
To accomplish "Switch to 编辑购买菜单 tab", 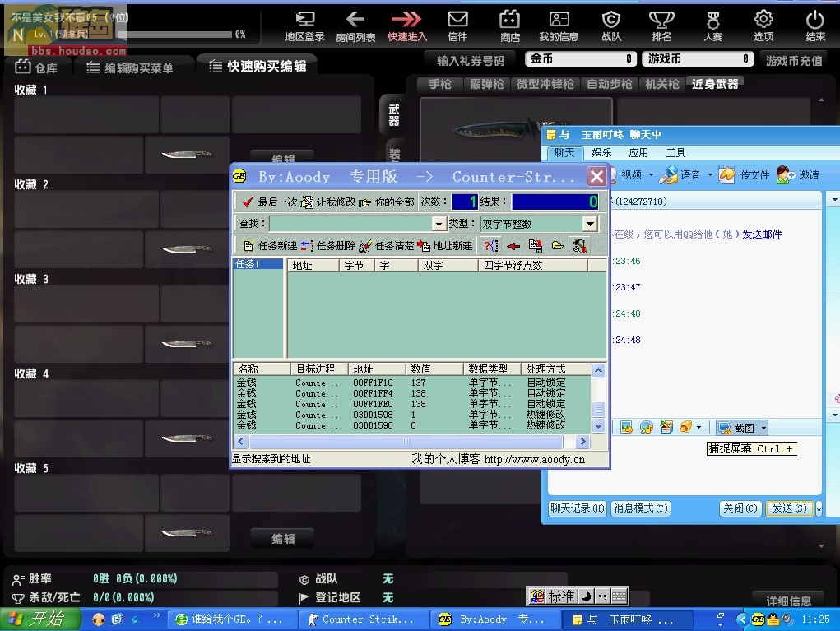I will tap(130, 67).
